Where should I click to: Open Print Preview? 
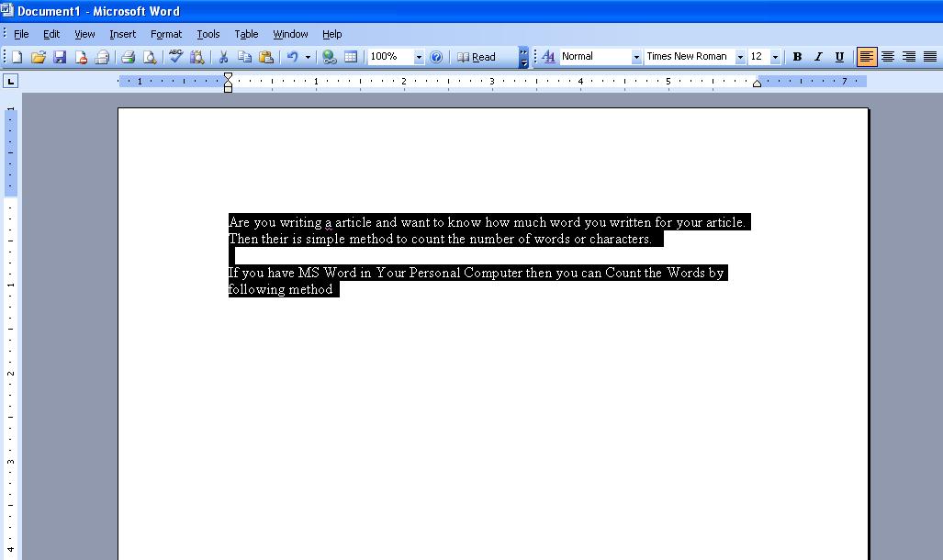150,56
